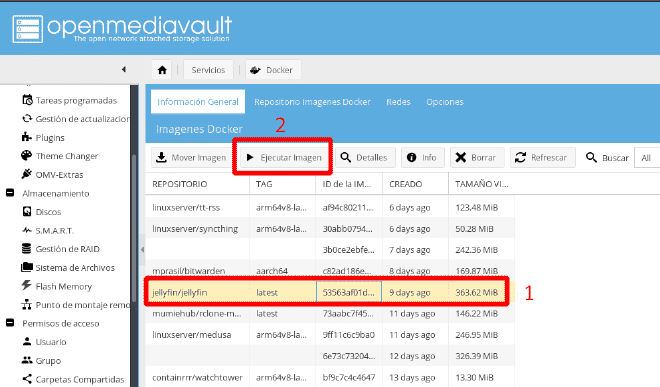Click the Plugins puzzle icon
660x387 pixels.
point(27,137)
